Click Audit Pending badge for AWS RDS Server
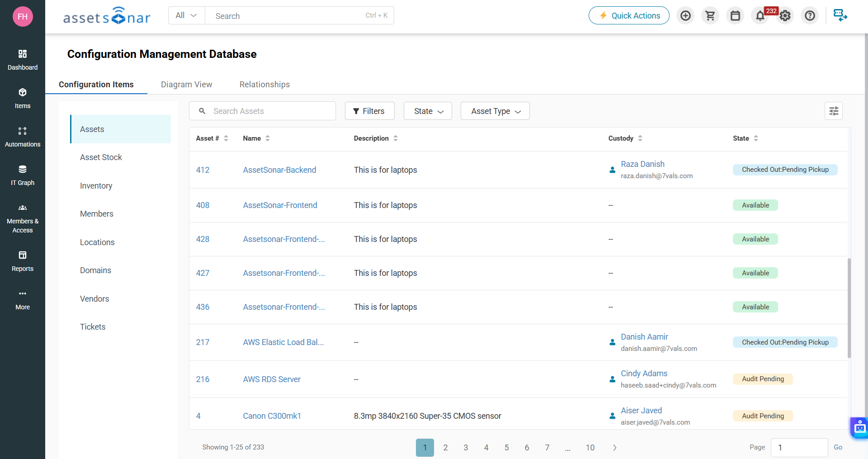Screen dimensions: 868x459 (x=763, y=379)
